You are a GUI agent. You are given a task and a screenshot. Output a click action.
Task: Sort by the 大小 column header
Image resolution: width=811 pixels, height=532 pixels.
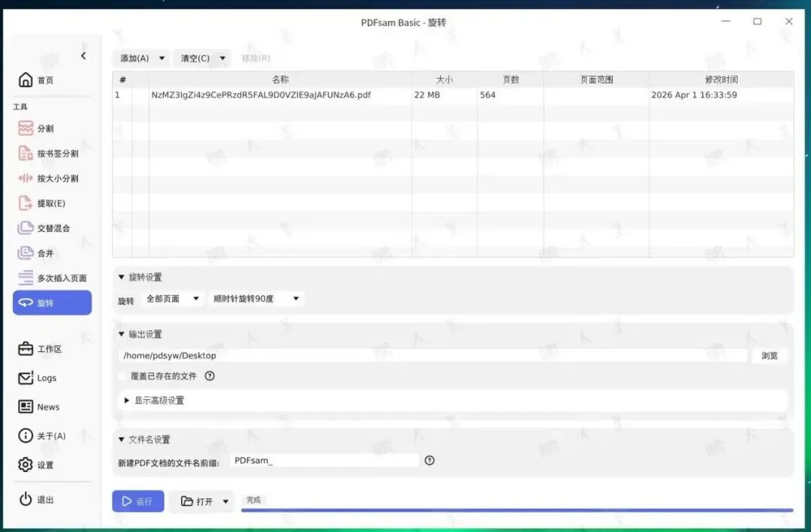445,80
